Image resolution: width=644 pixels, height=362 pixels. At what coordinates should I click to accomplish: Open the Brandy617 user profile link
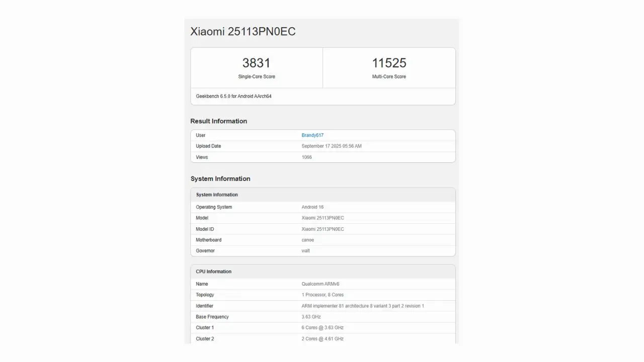312,135
